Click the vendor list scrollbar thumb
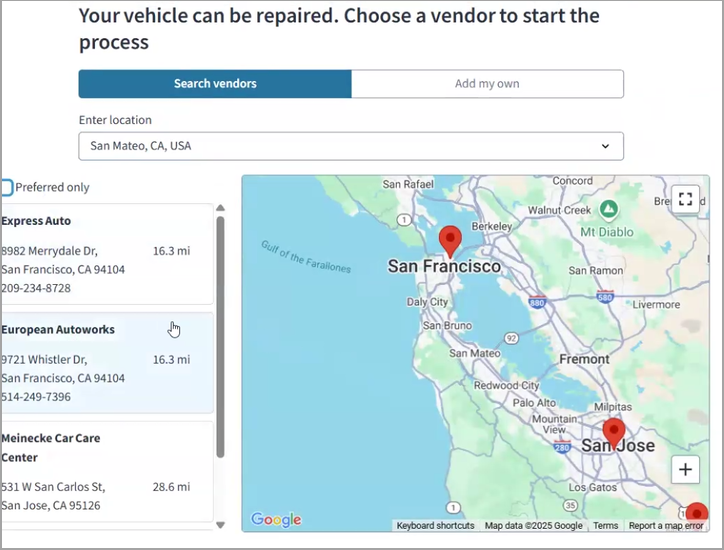 coord(220,330)
